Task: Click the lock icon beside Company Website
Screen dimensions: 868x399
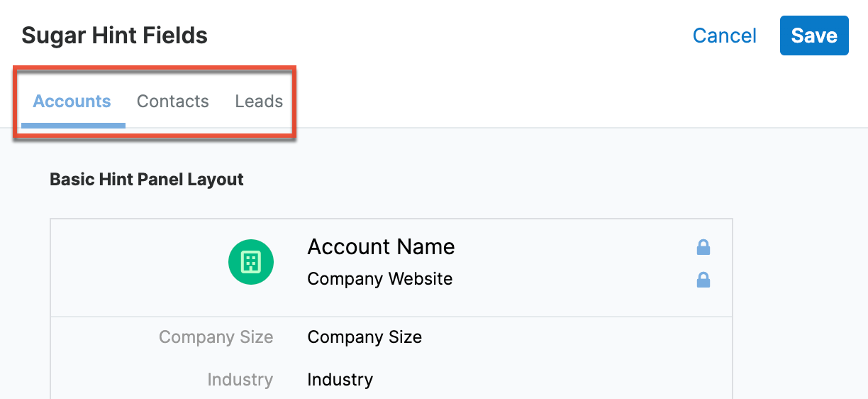Action: tap(703, 280)
